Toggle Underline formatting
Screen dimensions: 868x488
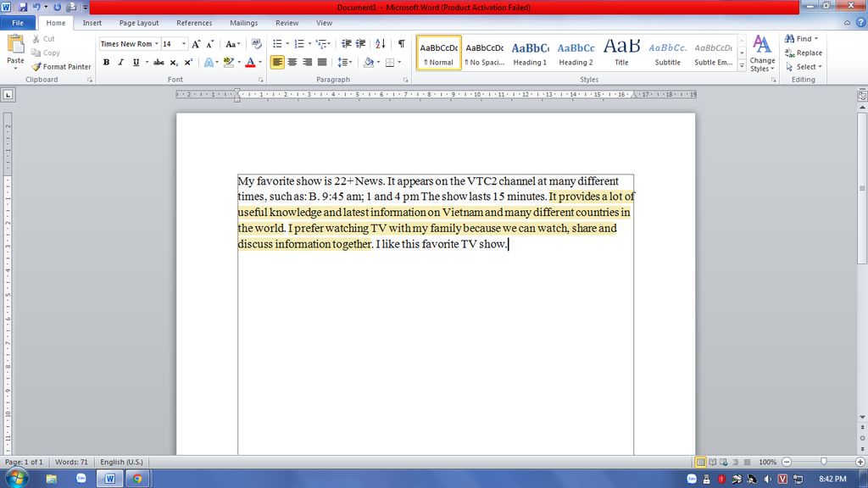[x=136, y=63]
